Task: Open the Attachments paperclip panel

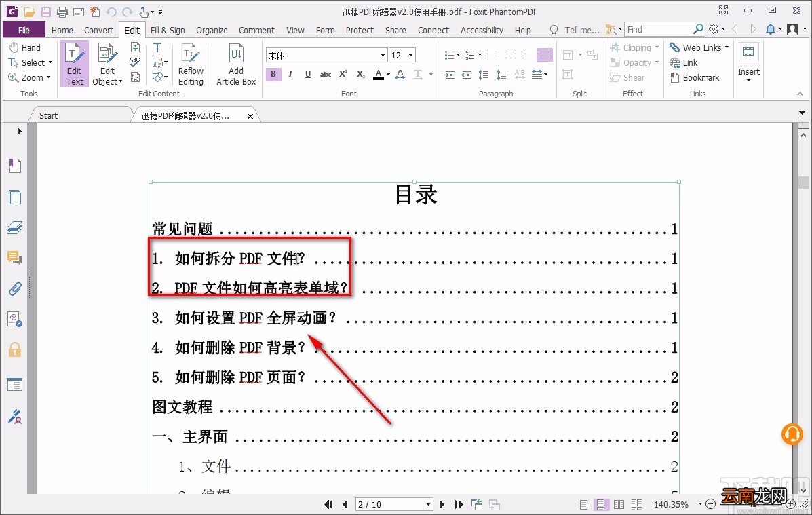Action: click(15, 288)
